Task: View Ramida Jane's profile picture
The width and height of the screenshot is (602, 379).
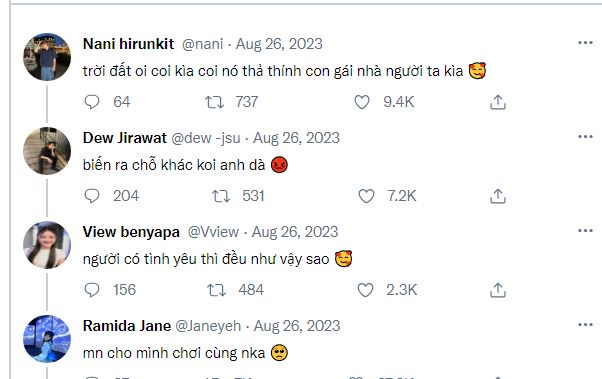Action: pos(47,339)
